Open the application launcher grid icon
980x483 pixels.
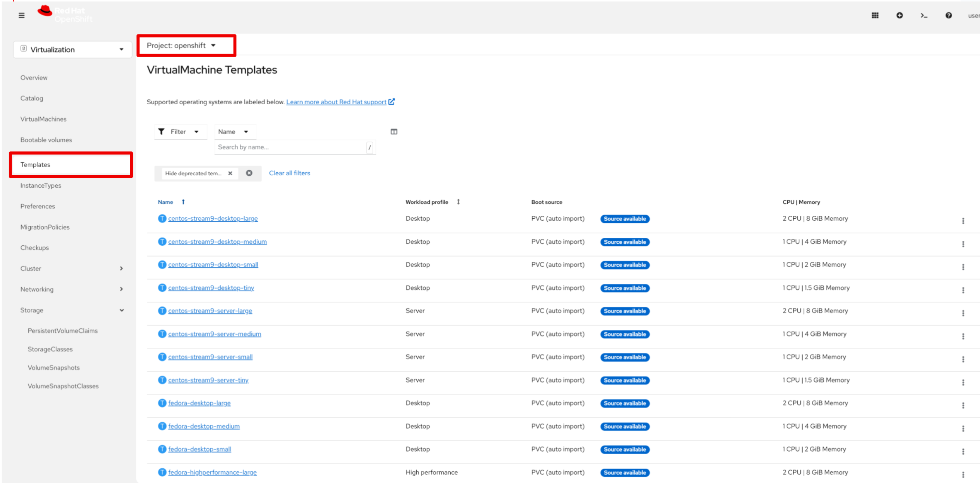point(875,15)
